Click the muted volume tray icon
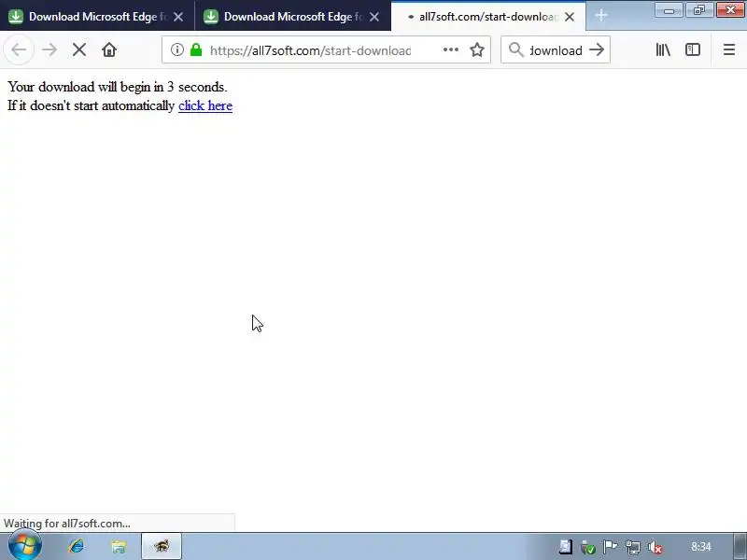Image resolution: width=747 pixels, height=560 pixels. (x=655, y=547)
